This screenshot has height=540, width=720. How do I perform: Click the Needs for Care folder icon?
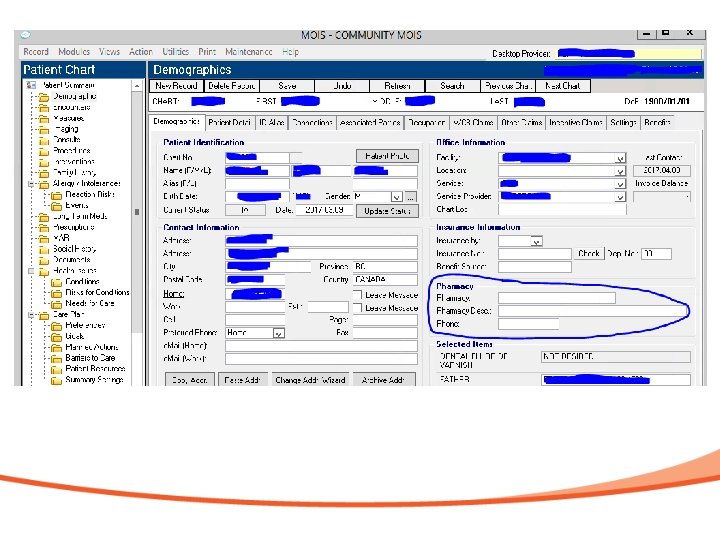pyautogui.click(x=56, y=304)
